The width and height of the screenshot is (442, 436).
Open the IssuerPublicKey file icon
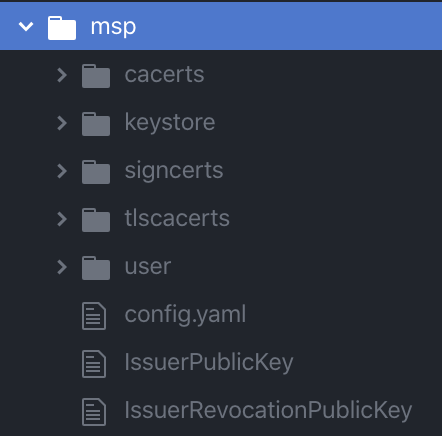94,364
